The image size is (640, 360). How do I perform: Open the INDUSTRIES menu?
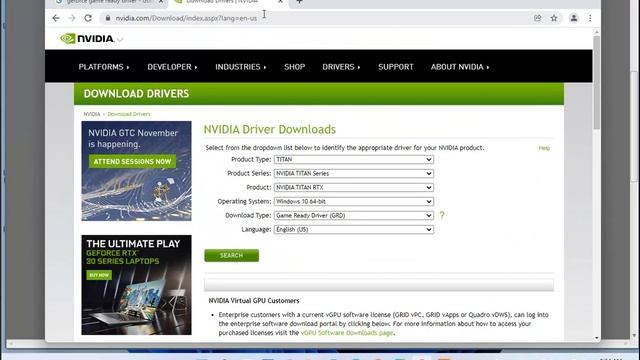[240, 67]
